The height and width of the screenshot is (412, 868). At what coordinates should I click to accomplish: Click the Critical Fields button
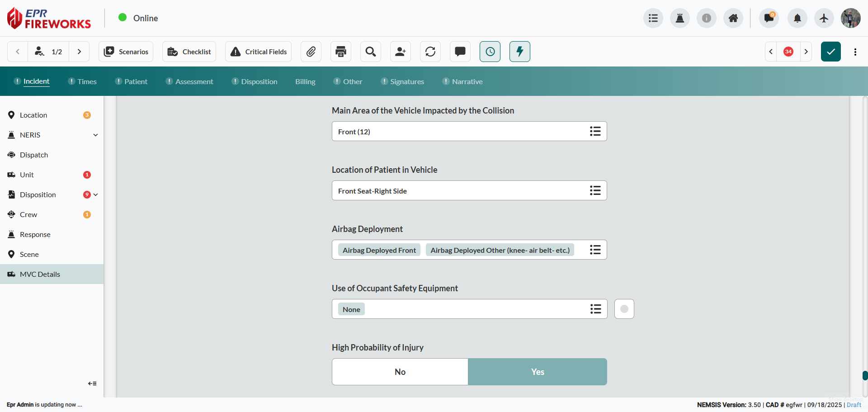coord(259,52)
